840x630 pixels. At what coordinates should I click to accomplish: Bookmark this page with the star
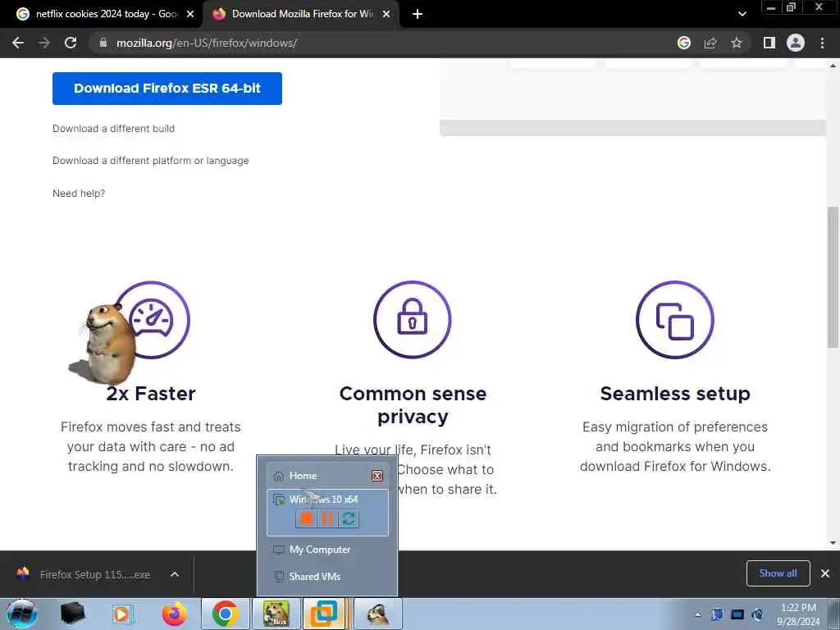(x=736, y=43)
